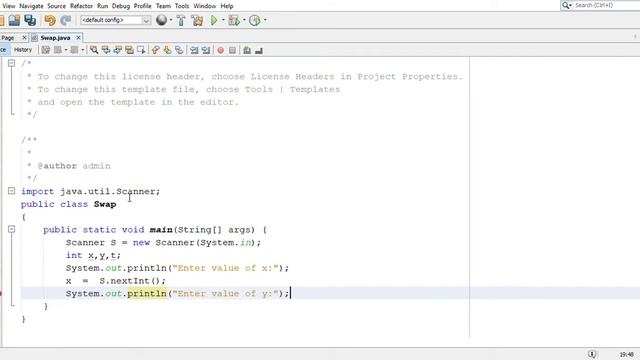
Task: Collapse the import statement fold
Action: 11,191
